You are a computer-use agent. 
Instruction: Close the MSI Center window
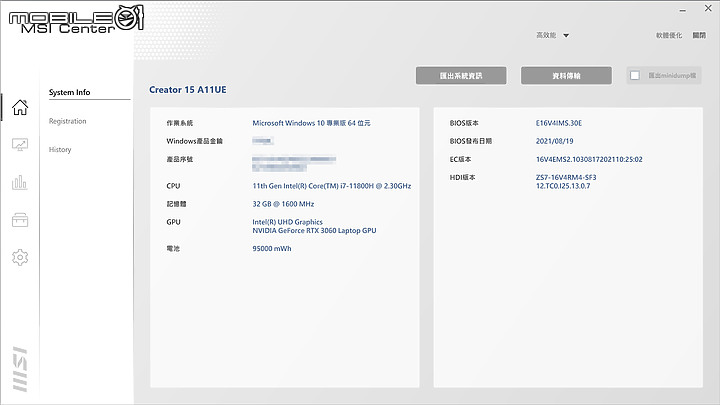point(708,8)
